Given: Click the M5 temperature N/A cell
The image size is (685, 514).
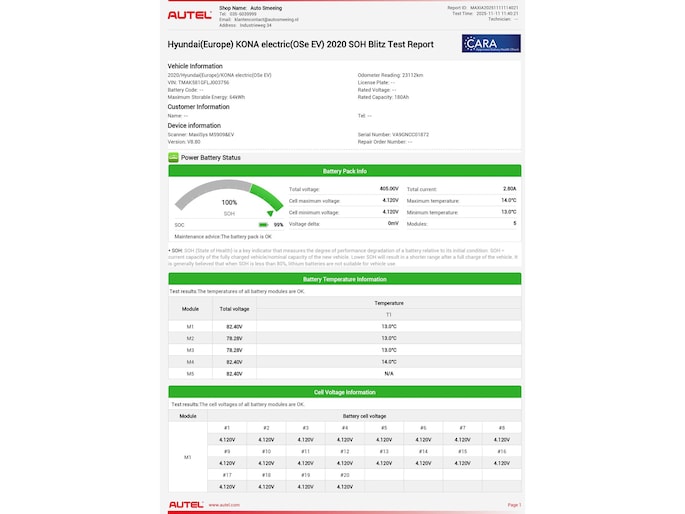Looking at the screenshot, I should 388,373.
